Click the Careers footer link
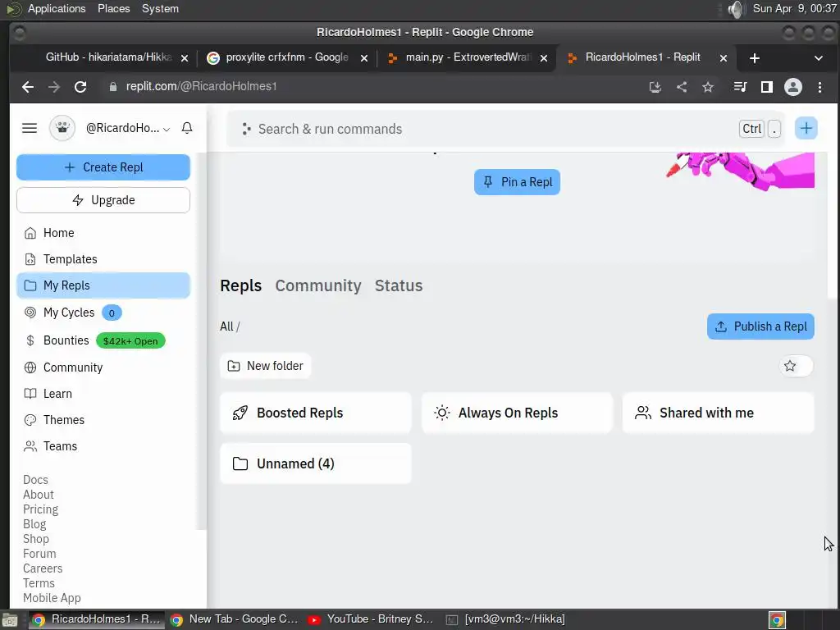The width and height of the screenshot is (840, 630). 43,568
